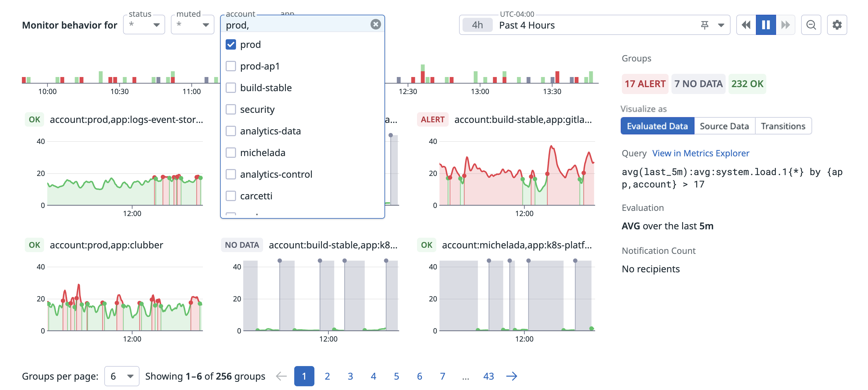Screen dimensions: 868x390
Task: Clear the account filter input
Action: 375,24
